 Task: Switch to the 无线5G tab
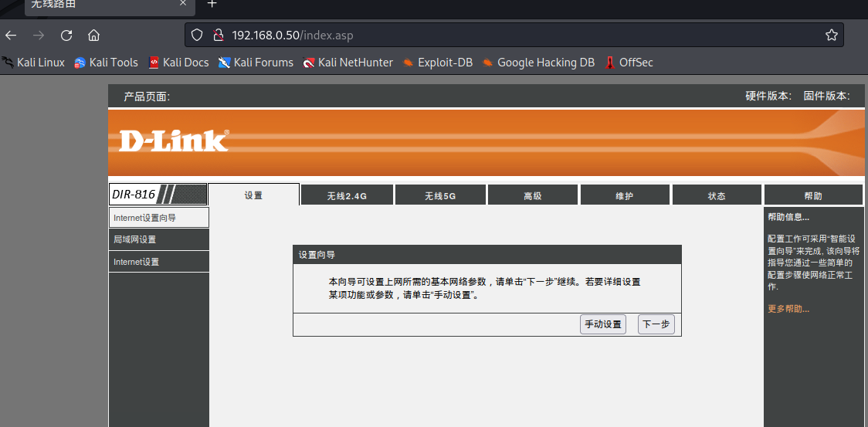click(x=441, y=195)
